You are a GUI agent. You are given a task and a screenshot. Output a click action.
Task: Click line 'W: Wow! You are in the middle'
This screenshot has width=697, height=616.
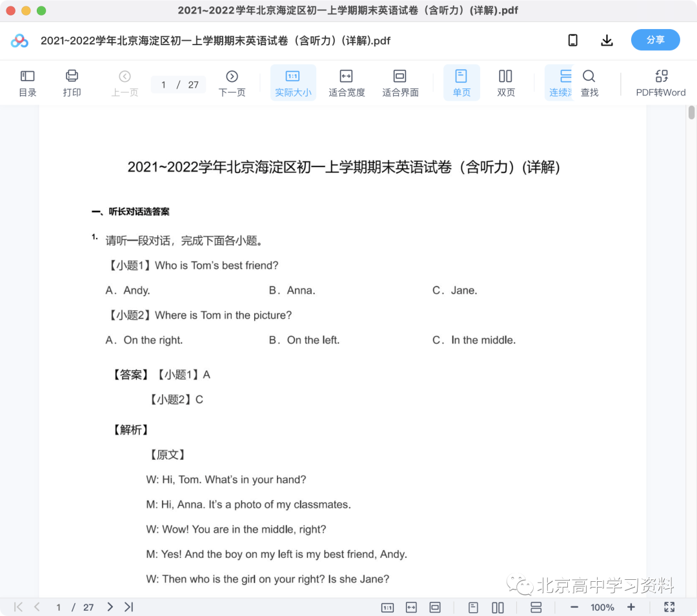[236, 530]
